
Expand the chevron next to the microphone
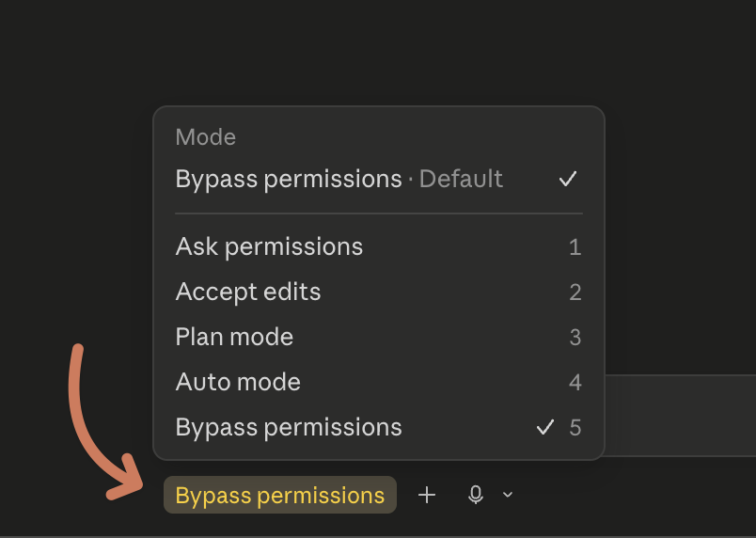[507, 495]
